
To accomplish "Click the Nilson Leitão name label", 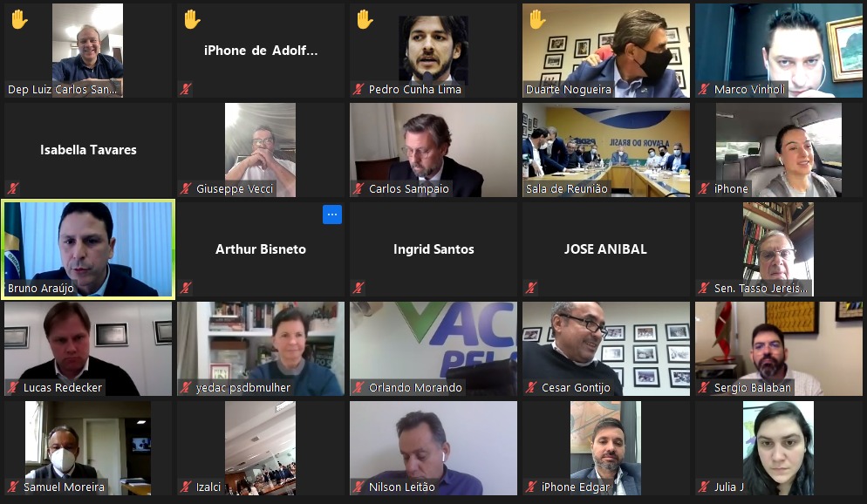I will [402, 487].
